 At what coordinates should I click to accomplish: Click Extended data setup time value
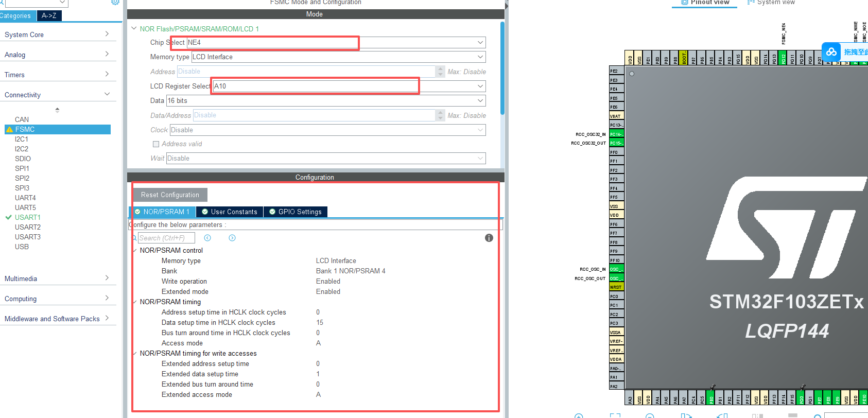(x=318, y=374)
